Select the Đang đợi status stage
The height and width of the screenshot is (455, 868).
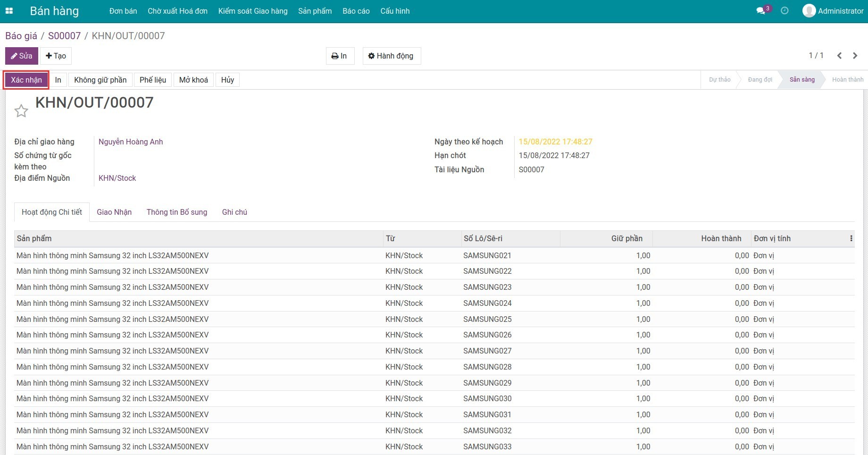pyautogui.click(x=760, y=79)
